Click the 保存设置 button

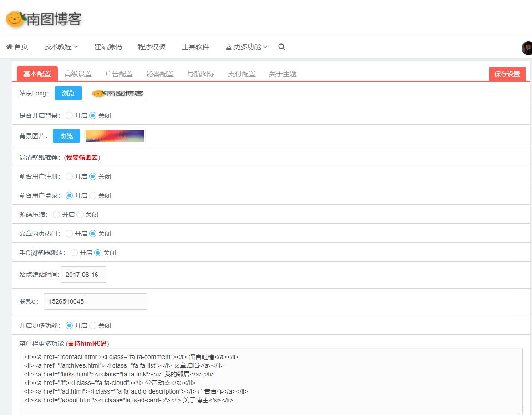[507, 74]
